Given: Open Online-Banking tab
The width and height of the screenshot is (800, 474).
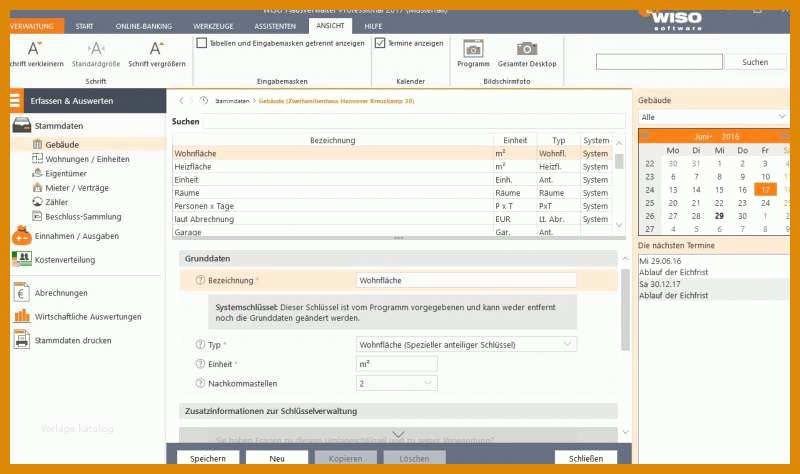Looking at the screenshot, I should pyautogui.click(x=144, y=26).
